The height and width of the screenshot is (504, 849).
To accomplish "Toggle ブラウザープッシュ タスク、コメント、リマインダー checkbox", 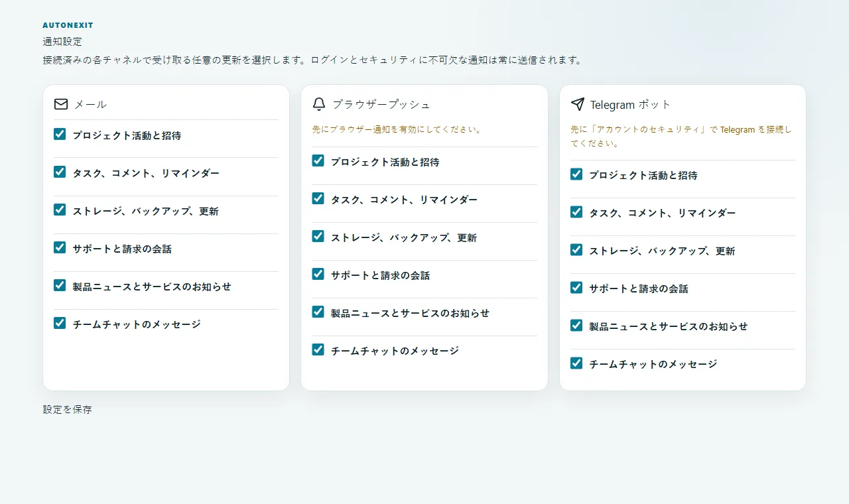I will point(318,198).
